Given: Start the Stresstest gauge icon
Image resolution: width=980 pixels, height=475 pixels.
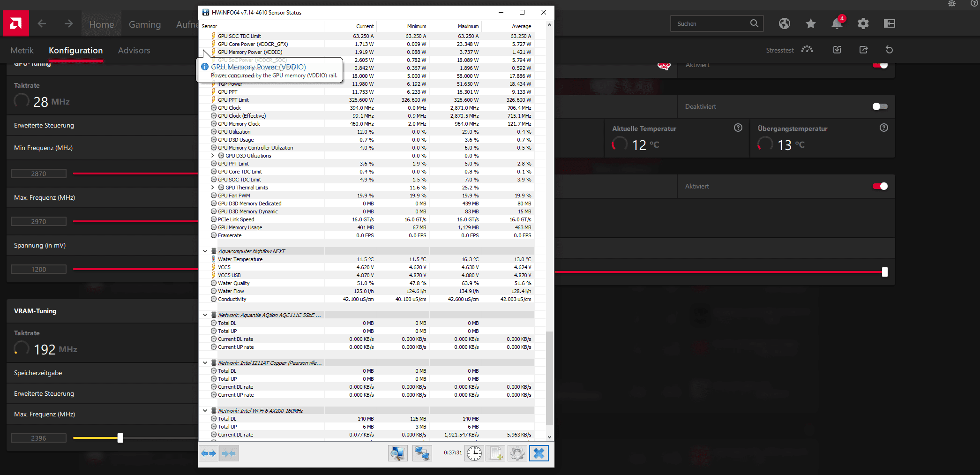Looking at the screenshot, I should (x=807, y=50).
